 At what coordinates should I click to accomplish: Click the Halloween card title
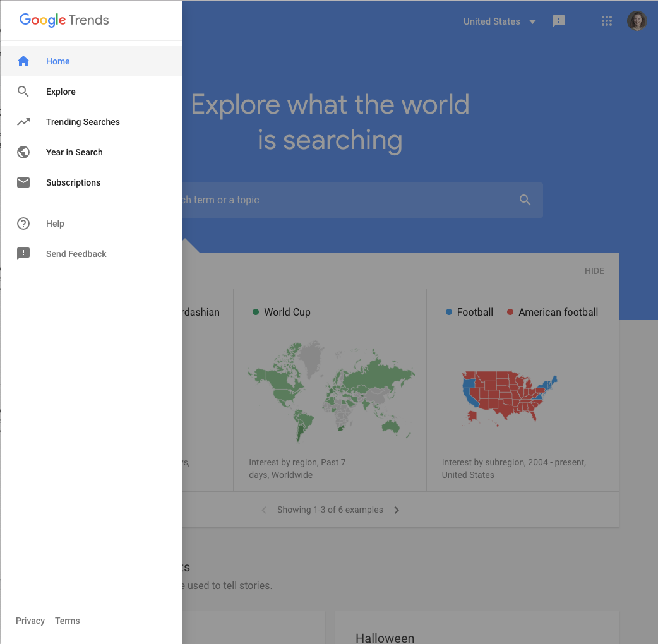[385, 638]
